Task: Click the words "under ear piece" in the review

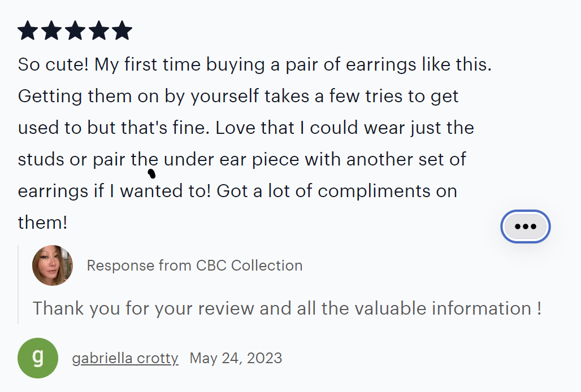Action: pos(232,160)
